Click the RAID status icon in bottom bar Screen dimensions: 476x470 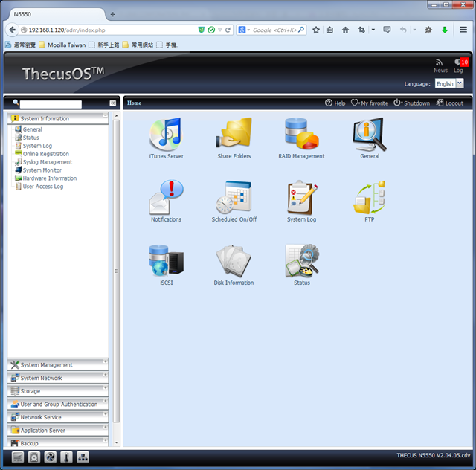pyautogui.click(x=18, y=457)
